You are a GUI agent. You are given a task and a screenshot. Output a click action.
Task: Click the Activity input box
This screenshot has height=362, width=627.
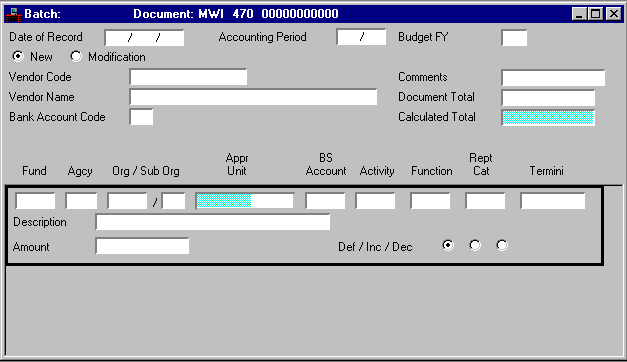tap(375, 201)
